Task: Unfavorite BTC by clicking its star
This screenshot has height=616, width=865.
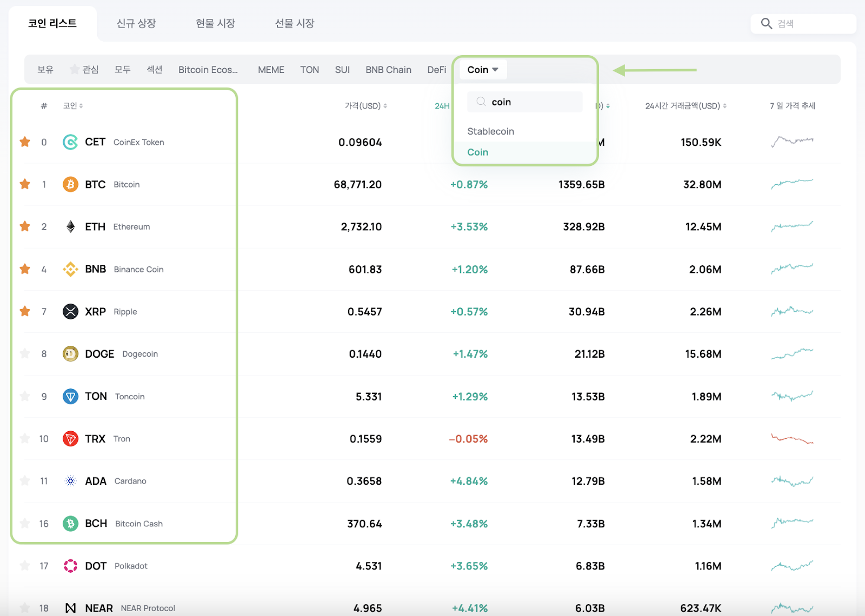Action: (x=24, y=184)
